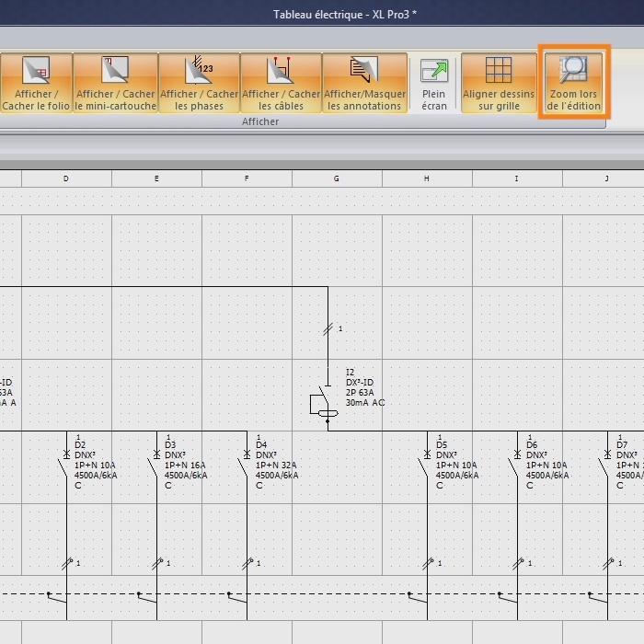Toggle Afficher / Cacher les câbles
This screenshot has width=644, height=644.
coord(281,83)
